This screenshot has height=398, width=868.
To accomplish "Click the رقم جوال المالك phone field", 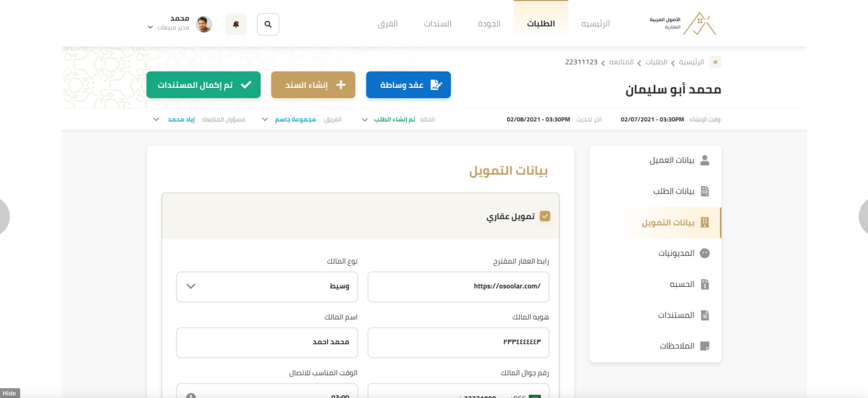I will pyautogui.click(x=458, y=391).
